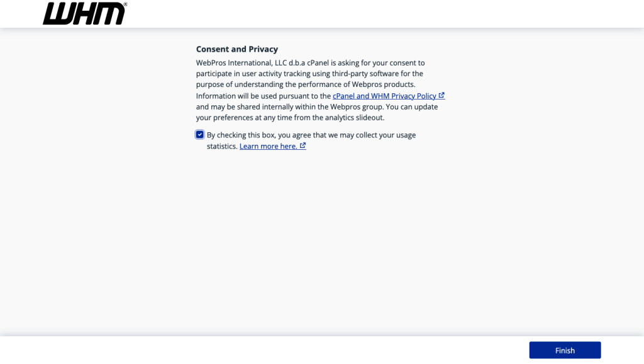Open the cPanel and WHM Privacy Policy link
644x364 pixels.
tap(384, 96)
